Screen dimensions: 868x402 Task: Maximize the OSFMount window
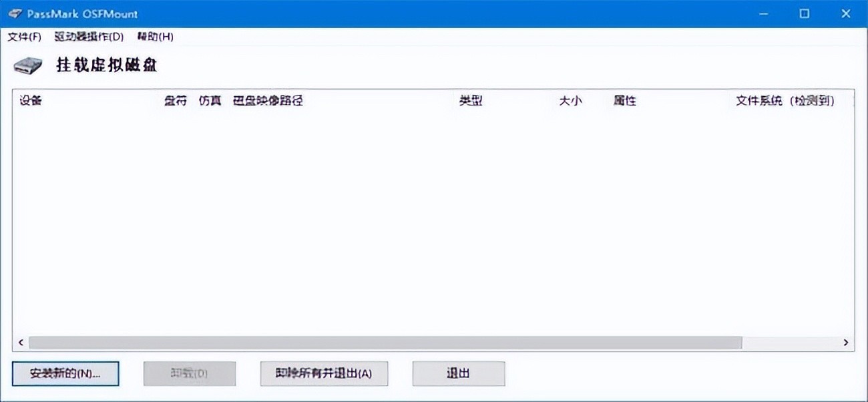[x=805, y=13]
